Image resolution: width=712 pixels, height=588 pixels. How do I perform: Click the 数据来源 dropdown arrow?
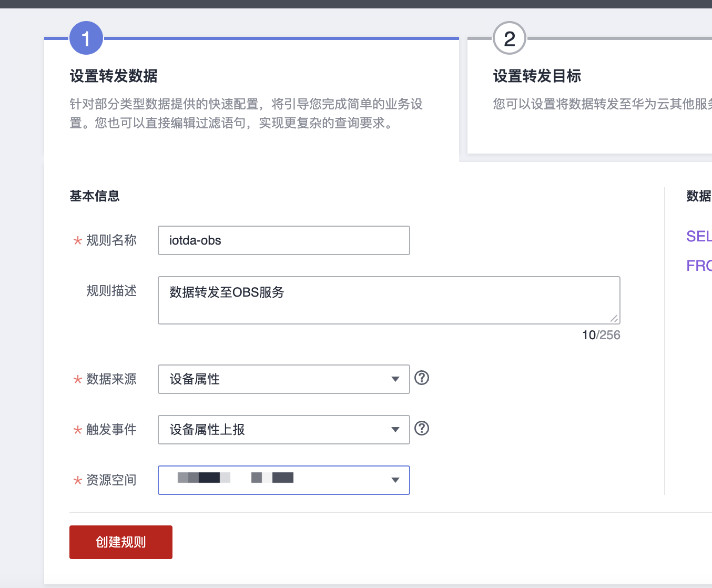pos(395,379)
